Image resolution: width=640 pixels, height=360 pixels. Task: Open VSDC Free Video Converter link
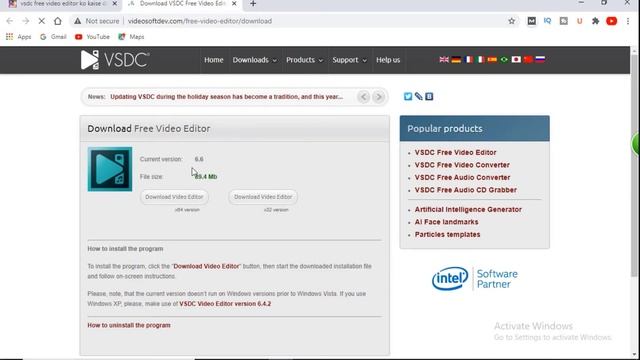pos(462,165)
